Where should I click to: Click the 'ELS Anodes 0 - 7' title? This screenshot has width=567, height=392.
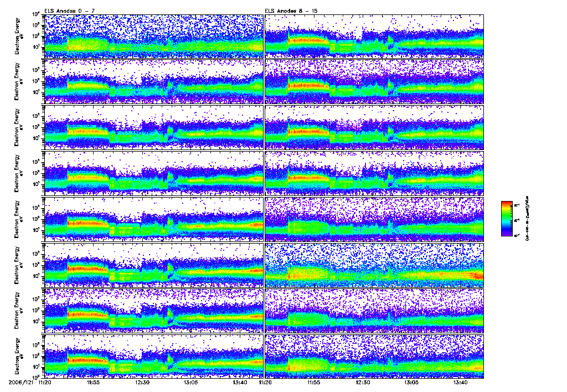pos(69,11)
